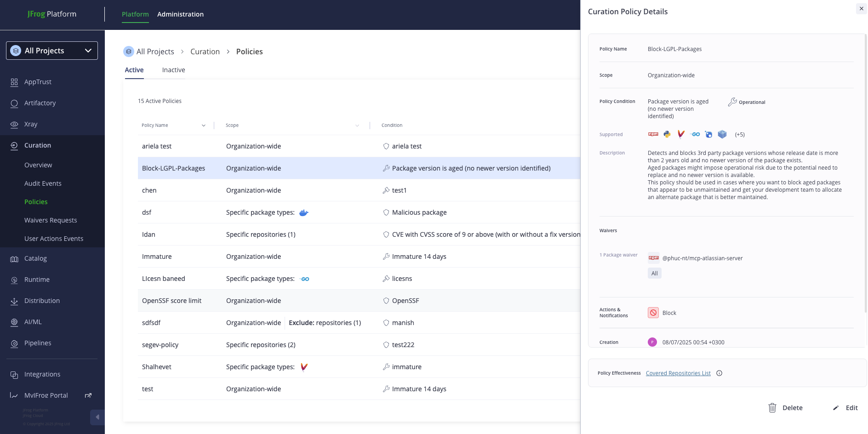Image resolution: width=868 pixels, height=434 pixels.
Task: Collapse the left navigation sidebar
Action: click(x=97, y=417)
